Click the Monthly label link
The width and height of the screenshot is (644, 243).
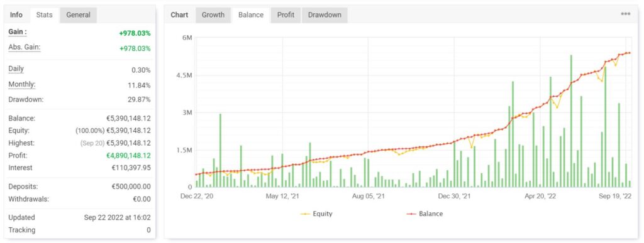coord(22,84)
